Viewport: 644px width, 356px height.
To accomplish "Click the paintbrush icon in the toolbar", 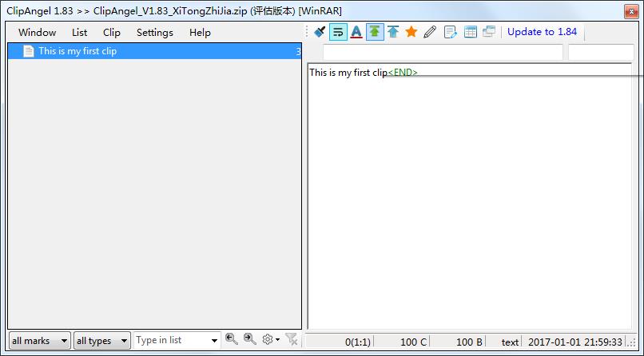I will [x=320, y=32].
